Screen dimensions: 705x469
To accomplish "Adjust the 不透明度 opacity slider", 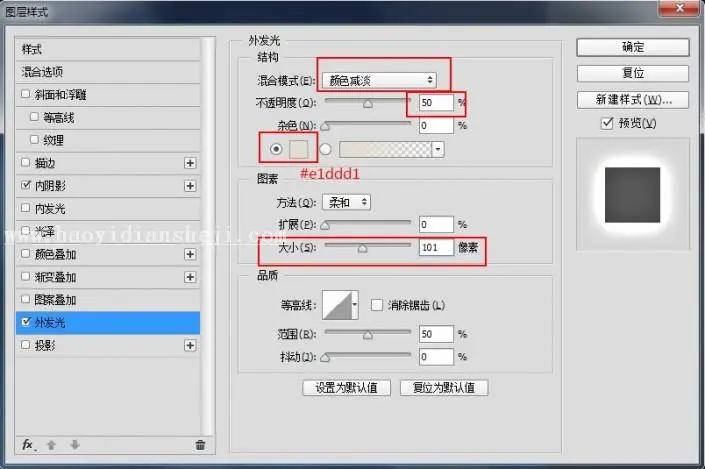I will pos(367,103).
